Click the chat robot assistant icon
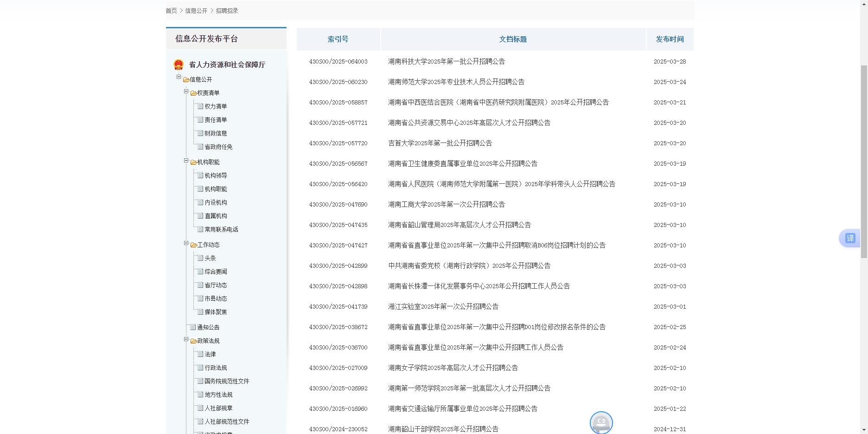 pos(601,423)
